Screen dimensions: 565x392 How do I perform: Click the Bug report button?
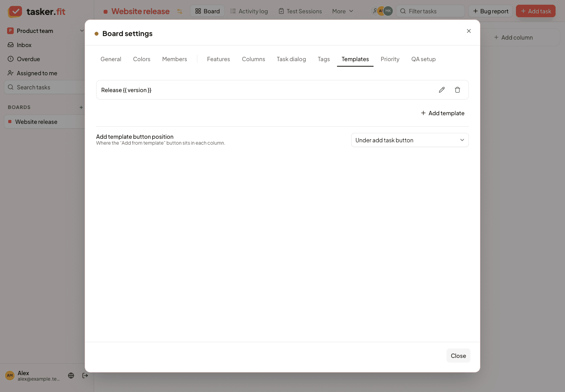(x=490, y=11)
